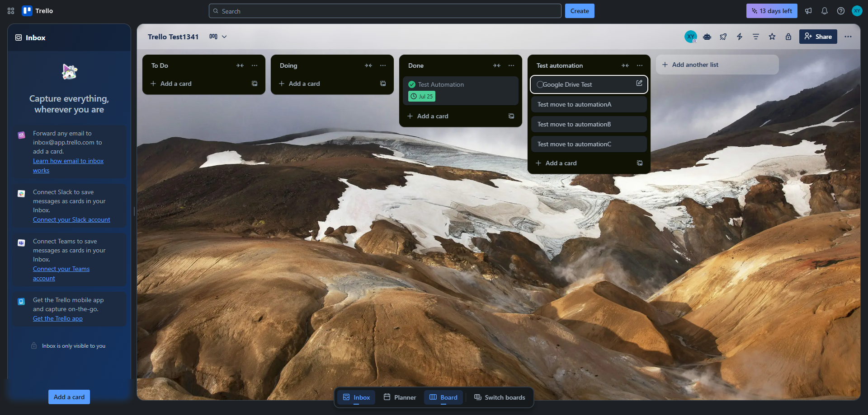
Task: Click the Trello Test1341 board title
Action: pos(173,37)
